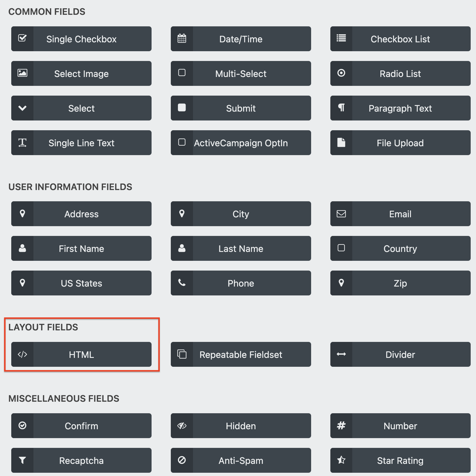476x476 pixels.
Task: Add the Select dropdown field
Action: click(81, 108)
